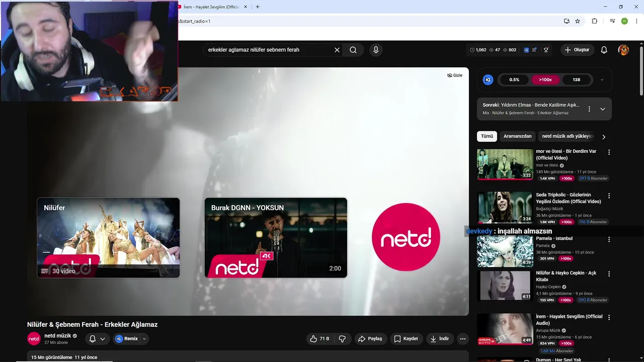Viewport: 644px width, 362px height.
Task: Open new browser tab with plus
Action: tap(258, 7)
